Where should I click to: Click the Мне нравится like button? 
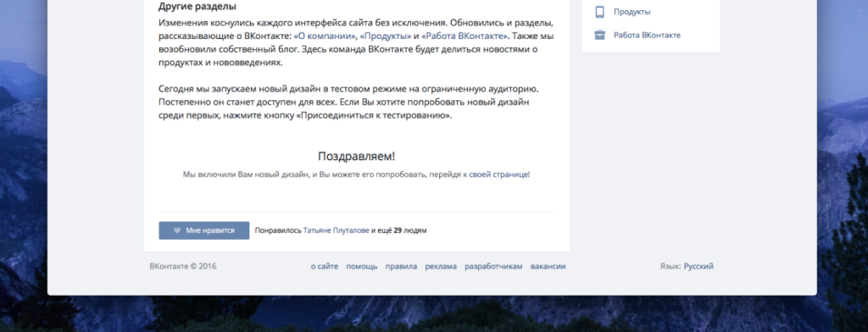coord(203,230)
